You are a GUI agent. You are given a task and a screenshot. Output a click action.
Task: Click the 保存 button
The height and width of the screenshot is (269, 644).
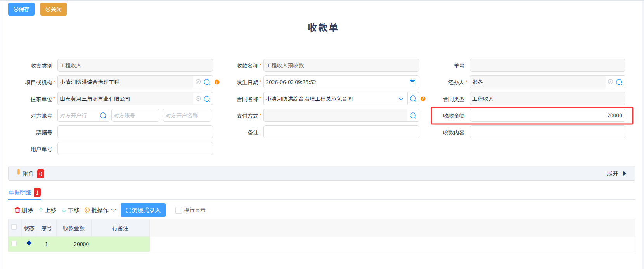click(21, 9)
